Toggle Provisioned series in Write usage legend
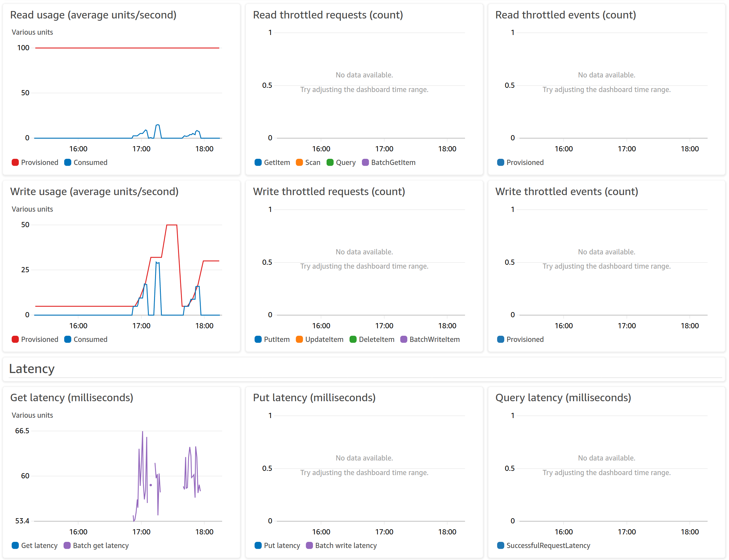This screenshot has width=729, height=560. pos(39,339)
